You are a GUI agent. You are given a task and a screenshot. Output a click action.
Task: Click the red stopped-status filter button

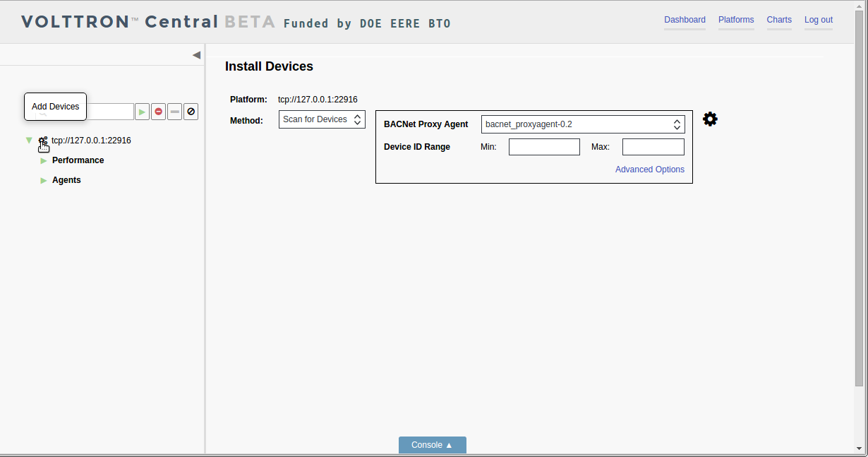pyautogui.click(x=159, y=112)
